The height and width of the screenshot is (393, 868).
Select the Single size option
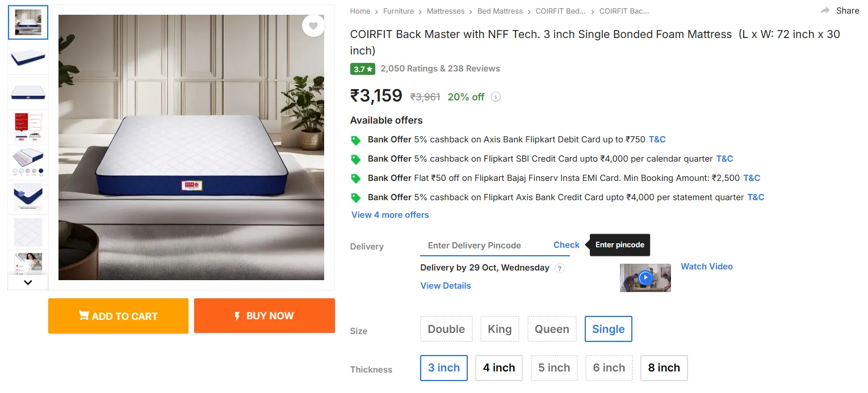608,329
